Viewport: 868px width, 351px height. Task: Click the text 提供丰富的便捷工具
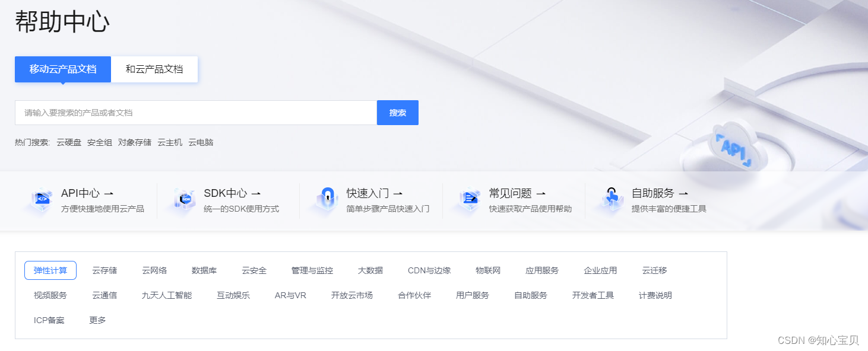[x=669, y=209]
